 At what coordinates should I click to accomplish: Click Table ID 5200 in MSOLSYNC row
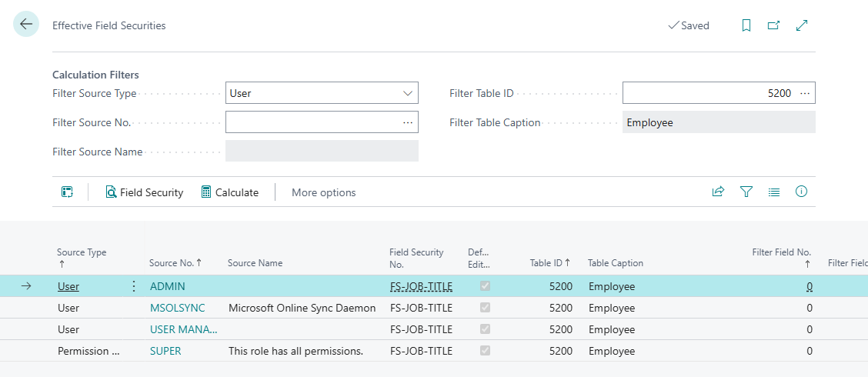[561, 308]
